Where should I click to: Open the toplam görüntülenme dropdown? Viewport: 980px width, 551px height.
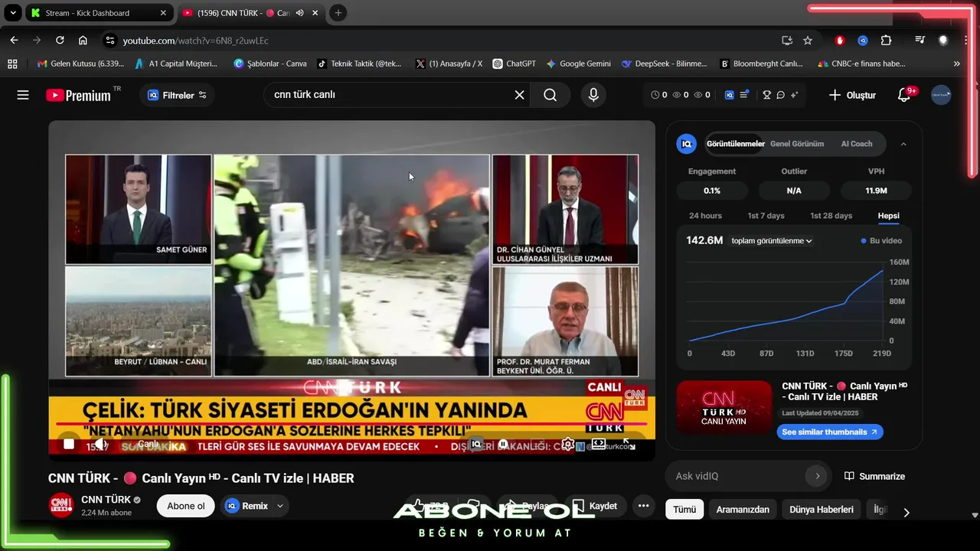[x=771, y=240]
